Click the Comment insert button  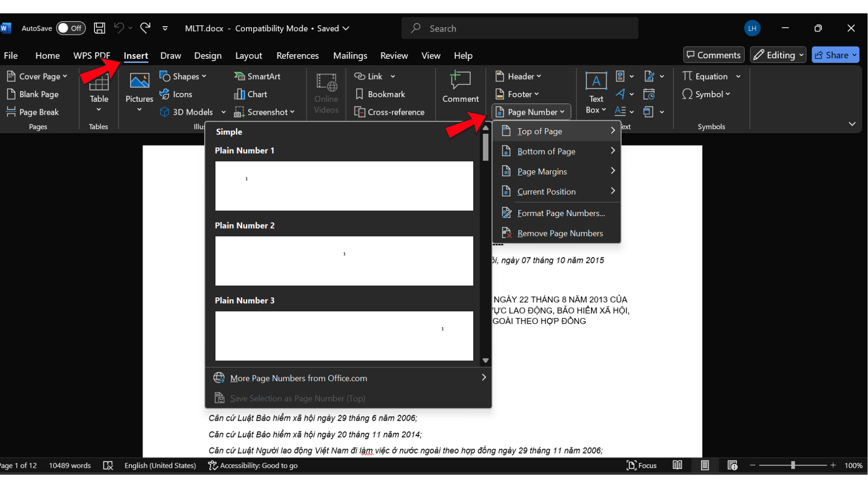coord(460,87)
